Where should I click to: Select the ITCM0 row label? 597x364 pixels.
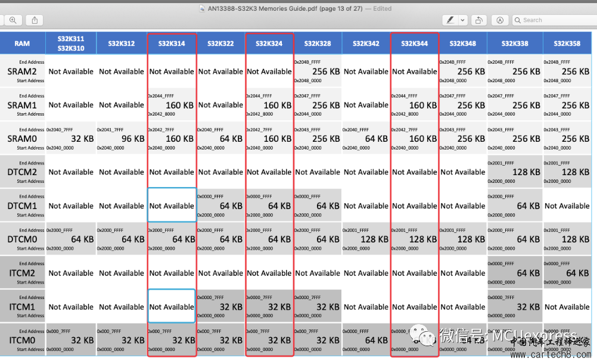point(22,340)
